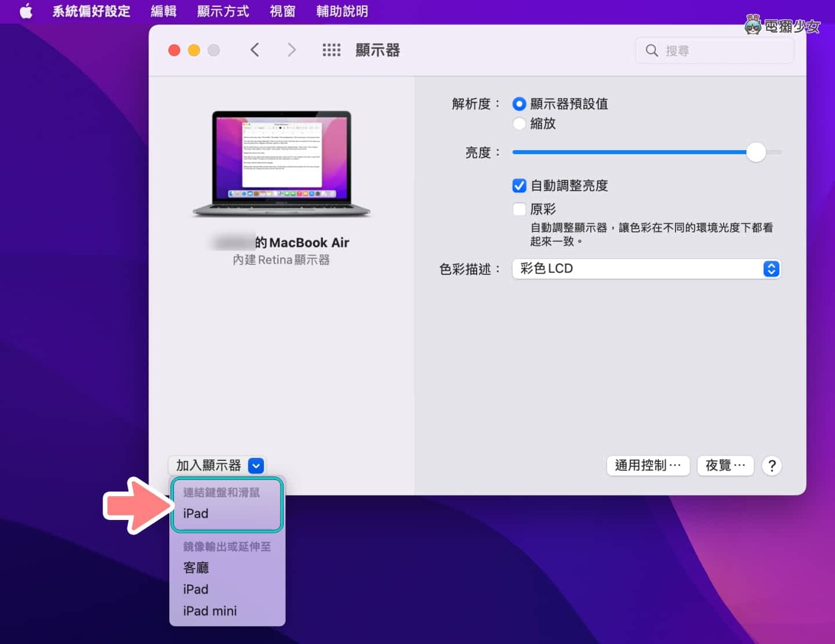Show all preferences grid icon
This screenshot has height=644, width=835.
332,50
